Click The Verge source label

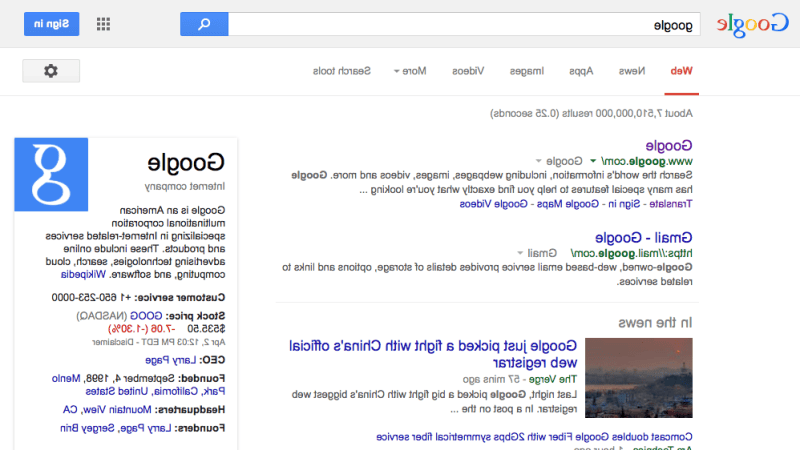[553, 379]
